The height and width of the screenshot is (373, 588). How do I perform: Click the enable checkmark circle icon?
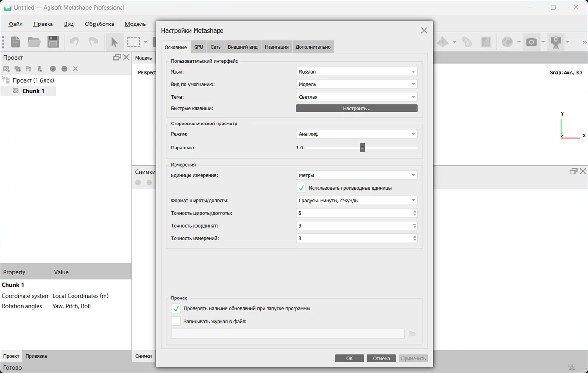pyautogui.click(x=53, y=69)
